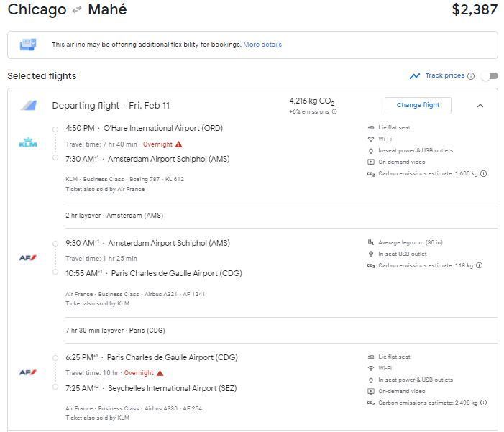Click the 7 hr 30 min layover Paris row

pos(281,331)
